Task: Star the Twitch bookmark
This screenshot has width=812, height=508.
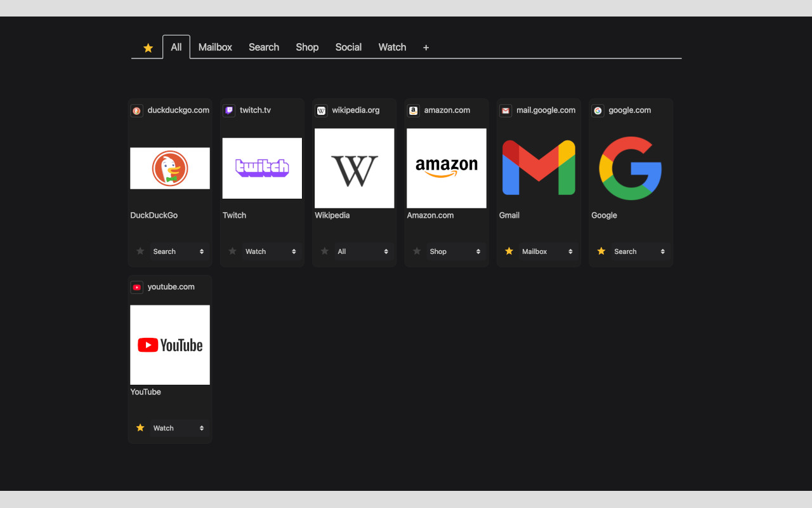Action: tap(232, 251)
